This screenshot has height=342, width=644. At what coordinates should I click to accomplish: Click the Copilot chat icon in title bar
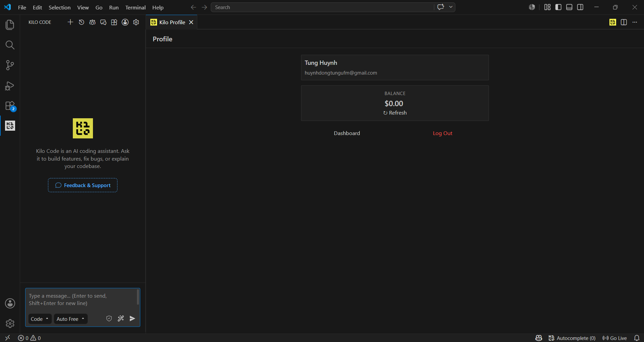point(441,7)
